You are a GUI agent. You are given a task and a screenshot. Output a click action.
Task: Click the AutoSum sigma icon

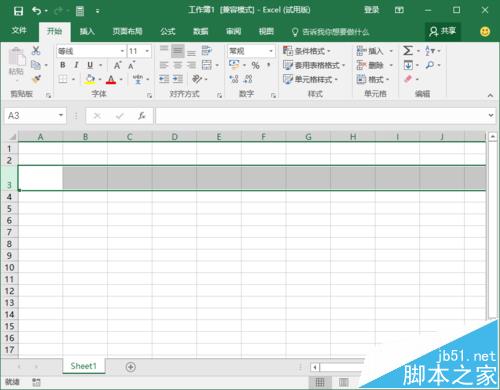pyautogui.click(x=408, y=51)
